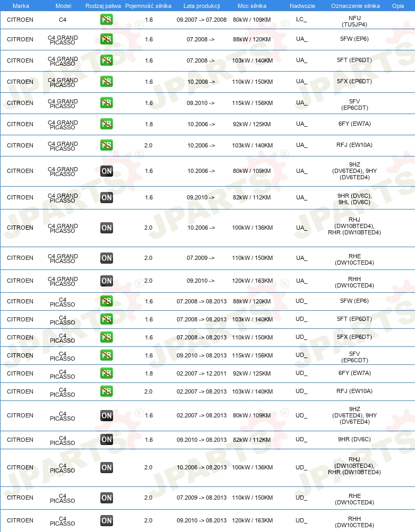Screen dimensions: 415x532
Task: Click 120kW / 163KM in the UA_ row
Action: pyautogui.click(x=252, y=281)
